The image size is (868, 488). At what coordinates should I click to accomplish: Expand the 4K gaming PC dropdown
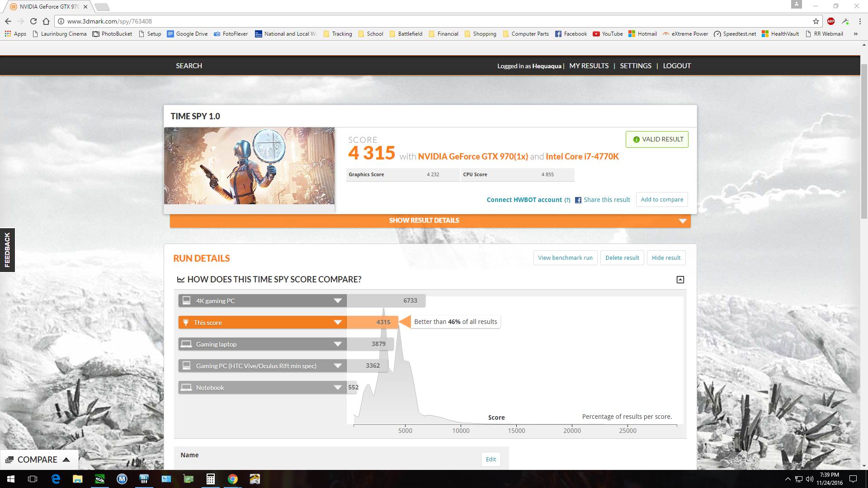tap(338, 301)
